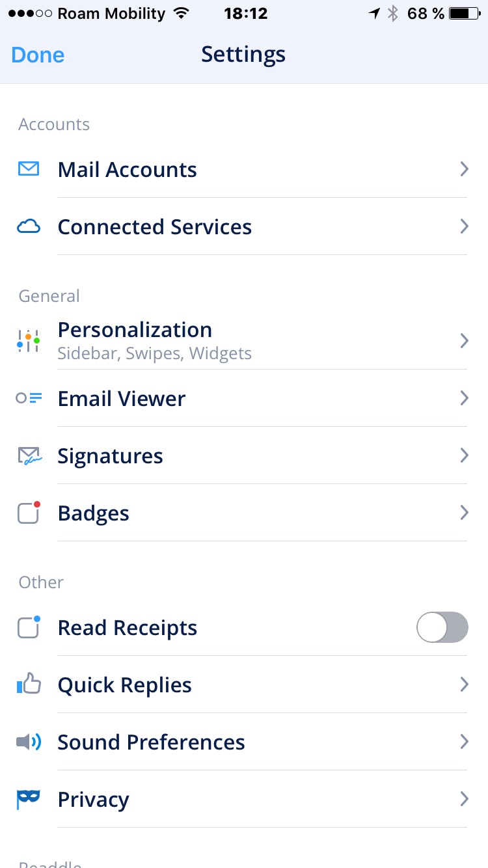Tap the battery indicator in status bar

tap(464, 14)
